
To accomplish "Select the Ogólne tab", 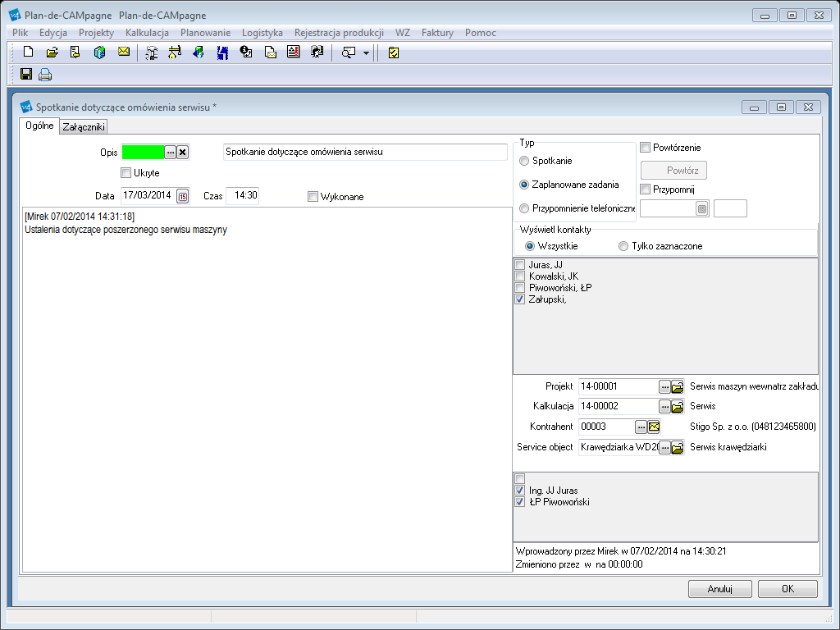I will tap(39, 126).
